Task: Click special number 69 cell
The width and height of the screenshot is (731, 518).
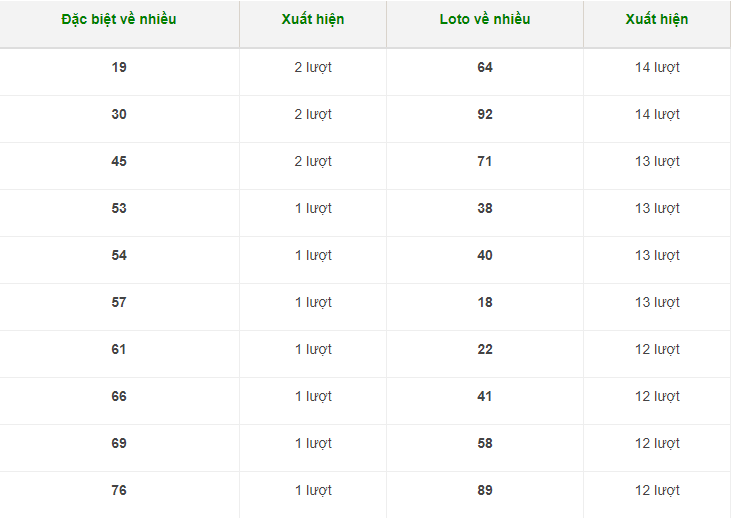Action: click(x=119, y=443)
